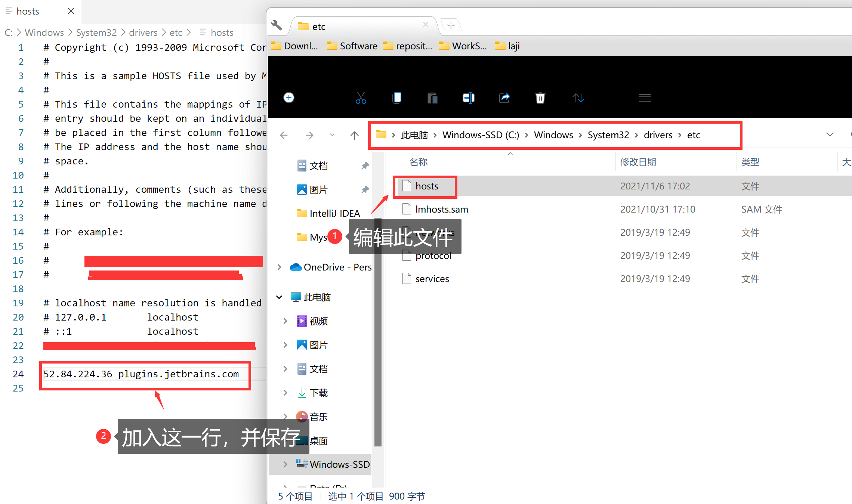This screenshot has height=504, width=852.
Task: Select the lmhosts.sam file
Action: 441,209
